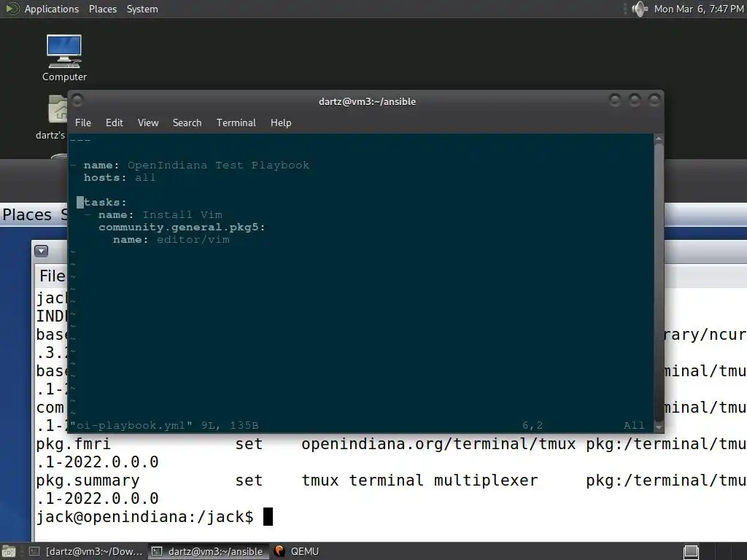Click the 'hosts: all' line in vim
Image resolution: width=747 pixels, height=560 pixels.
(x=120, y=178)
